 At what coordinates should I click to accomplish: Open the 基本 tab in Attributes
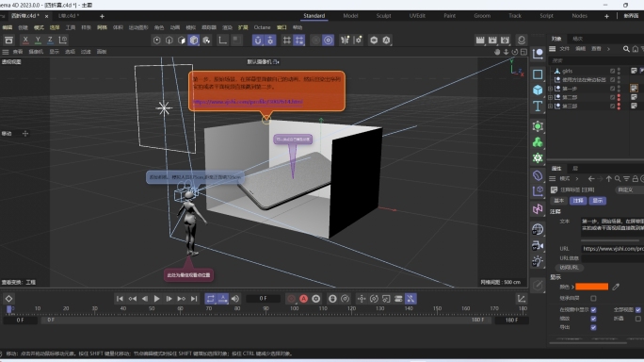[x=558, y=201]
